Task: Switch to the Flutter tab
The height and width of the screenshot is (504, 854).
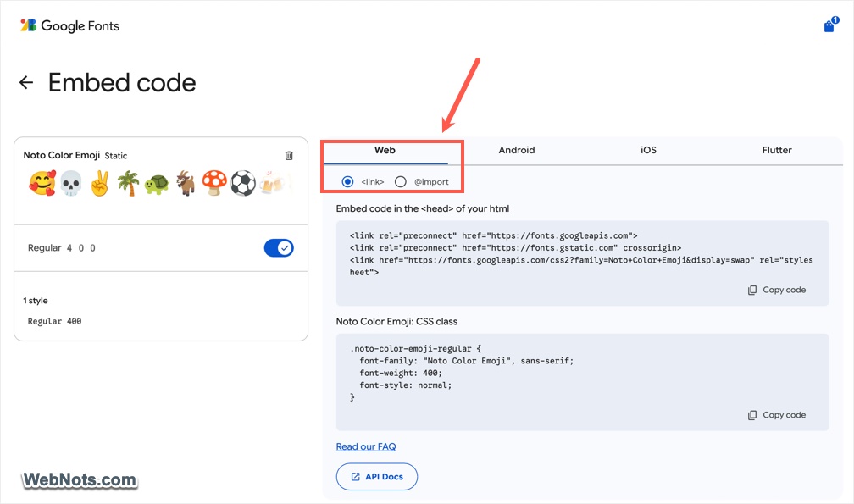Action: 777,150
